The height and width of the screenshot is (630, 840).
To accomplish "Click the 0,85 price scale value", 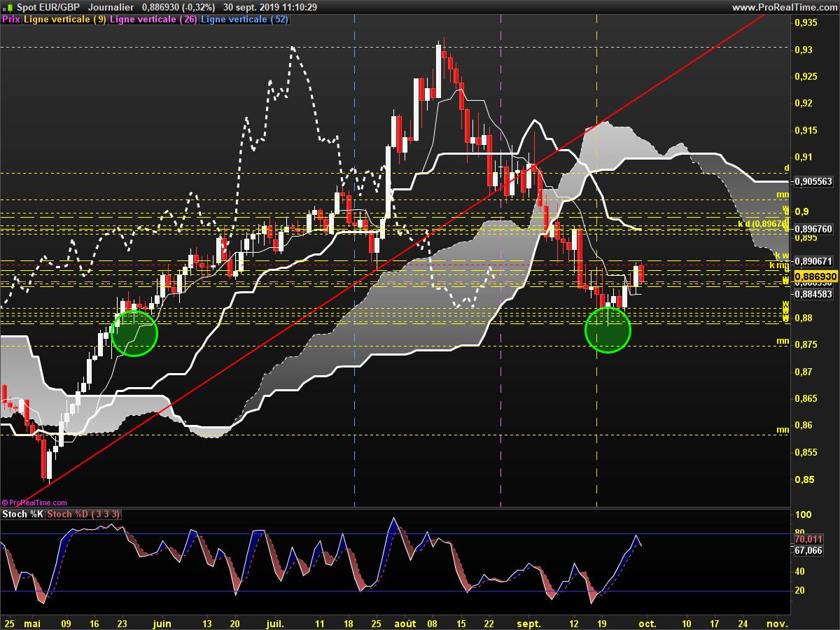I will pos(803,480).
